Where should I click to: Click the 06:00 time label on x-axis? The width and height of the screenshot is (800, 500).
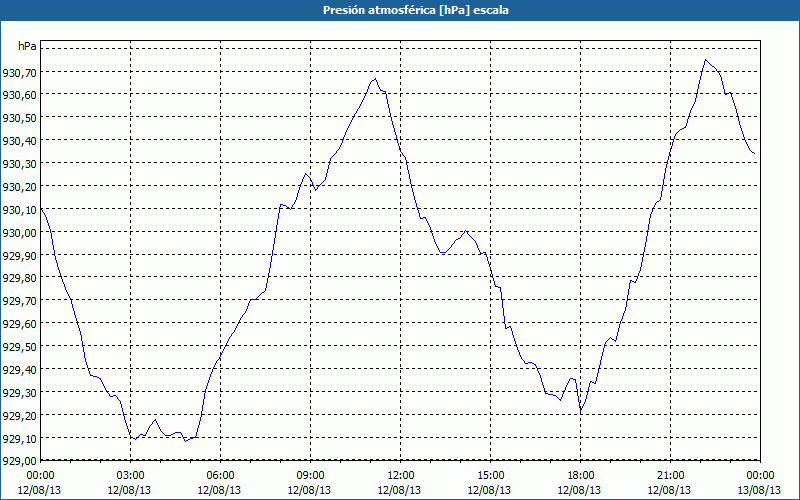[220, 476]
